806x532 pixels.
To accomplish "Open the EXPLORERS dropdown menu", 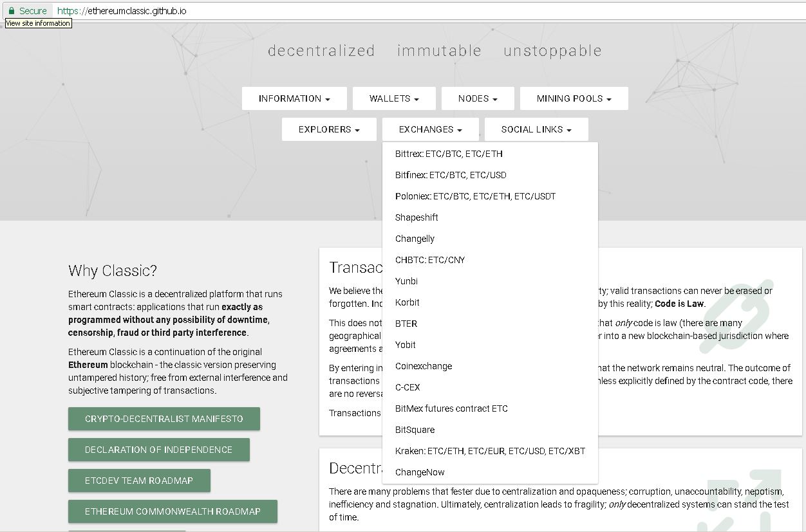I will point(328,129).
